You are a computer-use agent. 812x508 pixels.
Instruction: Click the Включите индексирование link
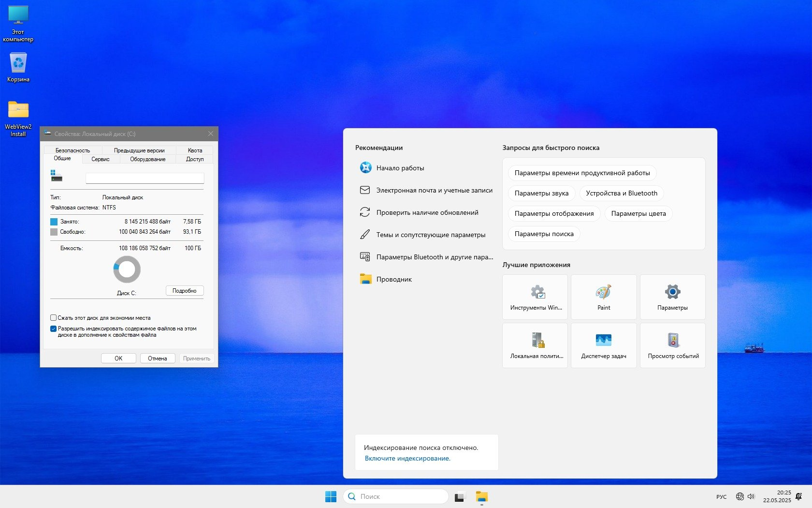point(407,458)
